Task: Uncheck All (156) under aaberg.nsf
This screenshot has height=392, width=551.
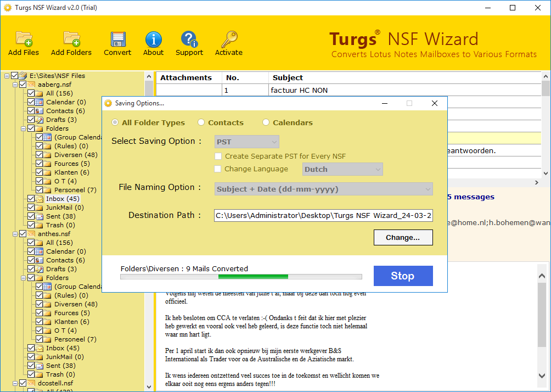Action: (x=31, y=93)
